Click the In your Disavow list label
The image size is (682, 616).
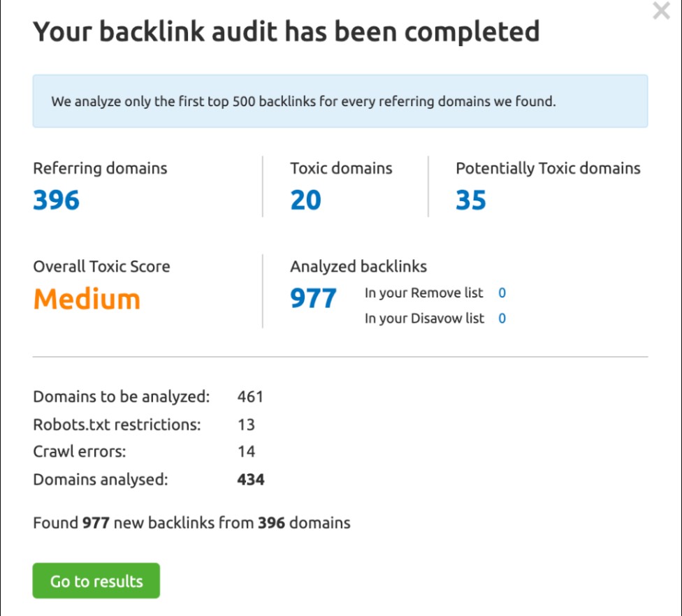424,318
